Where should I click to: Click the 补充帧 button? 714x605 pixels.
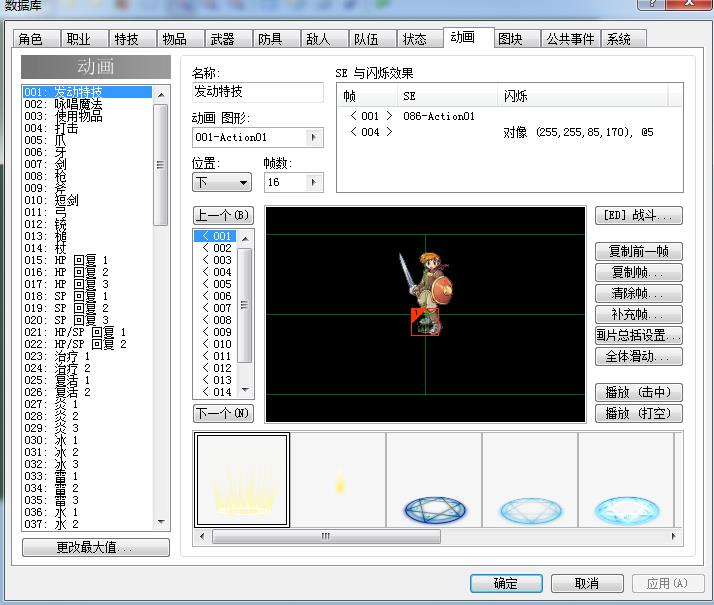coord(639,314)
